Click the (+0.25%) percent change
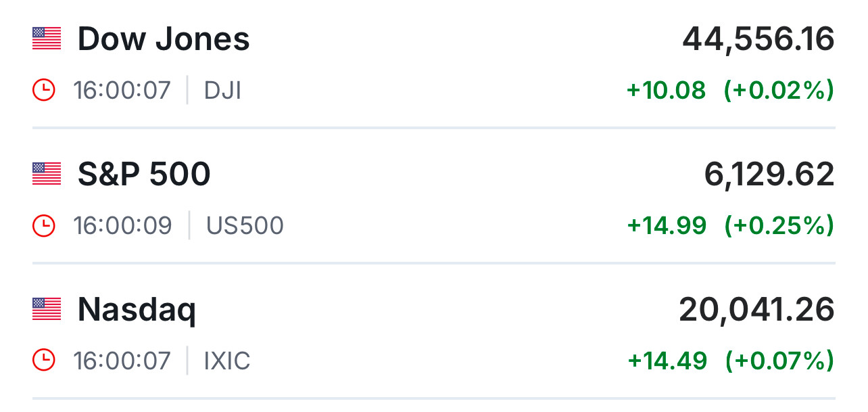This screenshot has width=868, height=412. coord(779,225)
